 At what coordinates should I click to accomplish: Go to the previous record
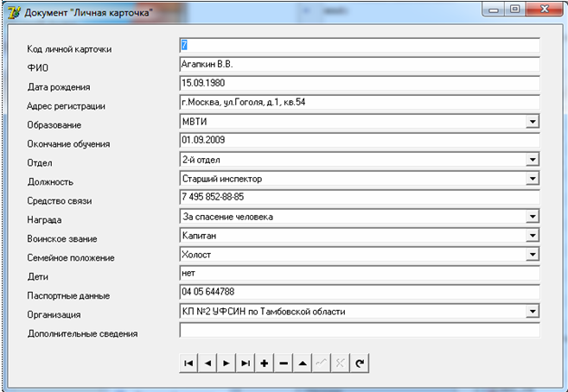207,364
